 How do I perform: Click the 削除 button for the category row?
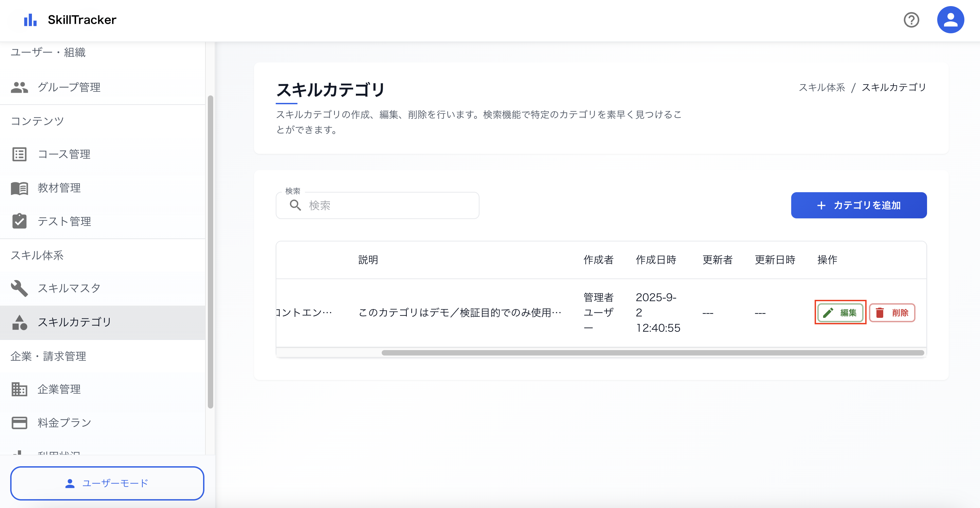[x=892, y=313]
